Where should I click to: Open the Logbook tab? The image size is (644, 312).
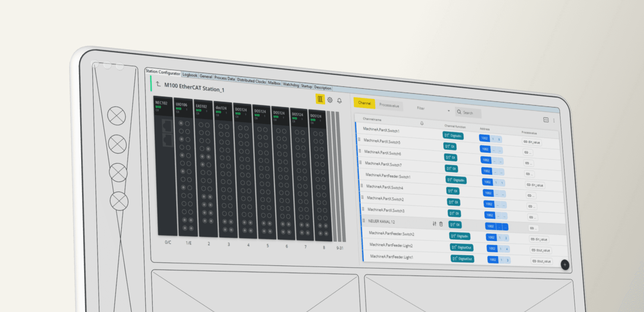tap(190, 75)
